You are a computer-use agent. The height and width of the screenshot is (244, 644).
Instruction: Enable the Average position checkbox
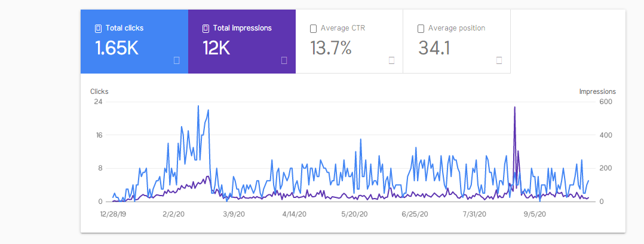(x=421, y=29)
